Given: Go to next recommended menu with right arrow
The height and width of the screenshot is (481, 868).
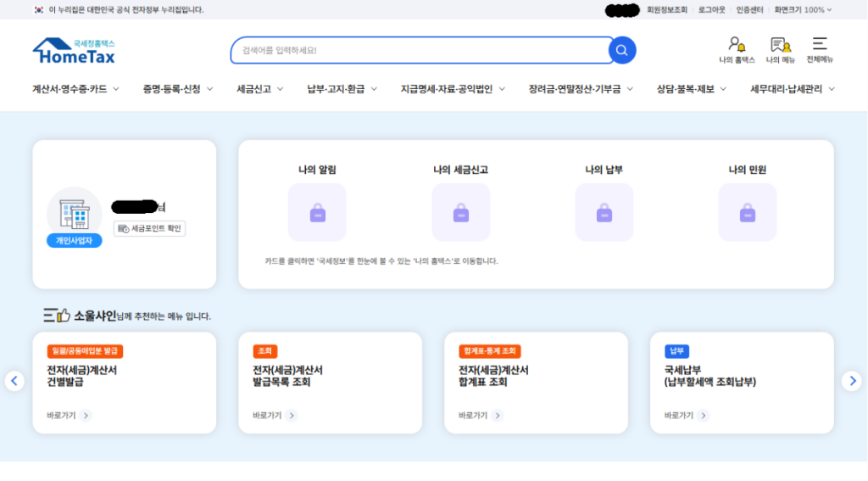Looking at the screenshot, I should coord(853,381).
